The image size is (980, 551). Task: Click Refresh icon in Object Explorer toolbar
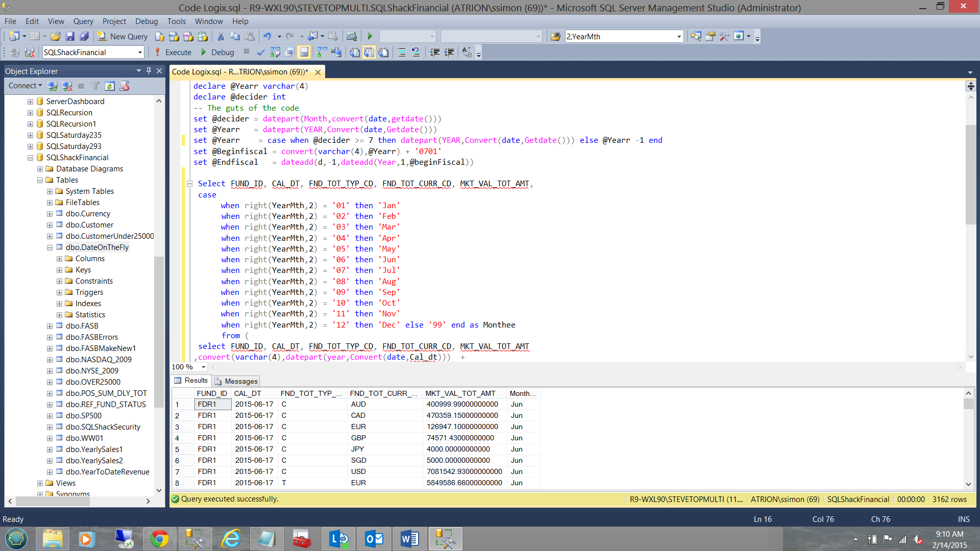click(x=110, y=86)
